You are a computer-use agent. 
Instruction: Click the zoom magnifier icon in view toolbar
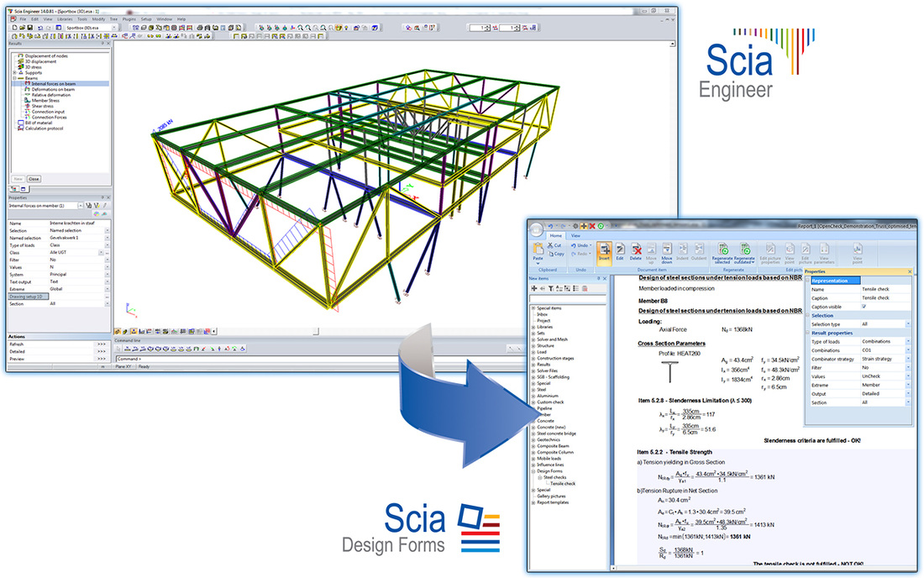tap(301, 28)
